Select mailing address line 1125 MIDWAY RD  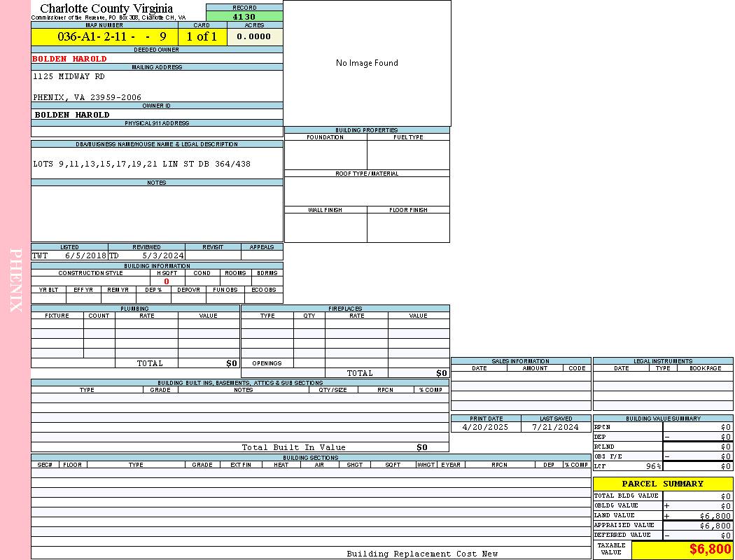[69, 76]
